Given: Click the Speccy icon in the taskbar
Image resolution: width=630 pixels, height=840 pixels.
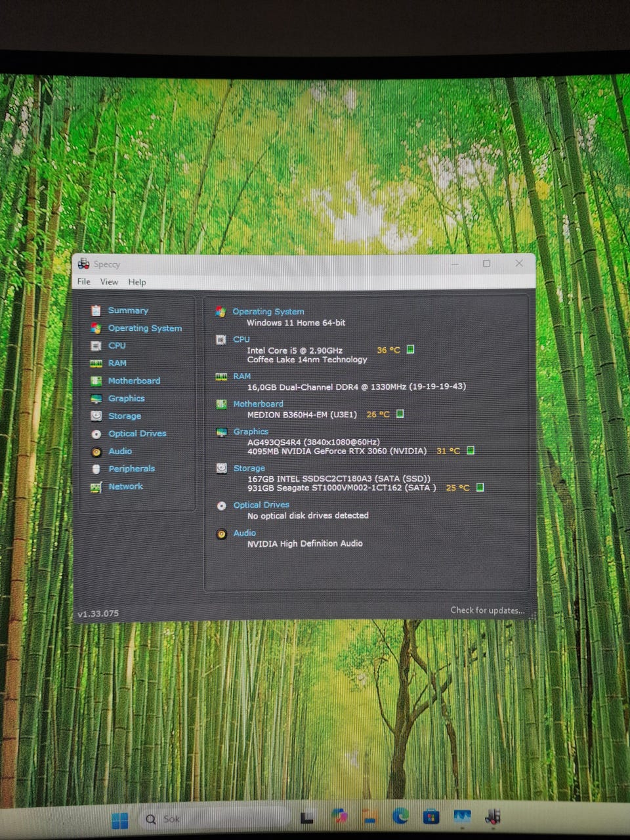Looking at the screenshot, I should coord(493,816).
